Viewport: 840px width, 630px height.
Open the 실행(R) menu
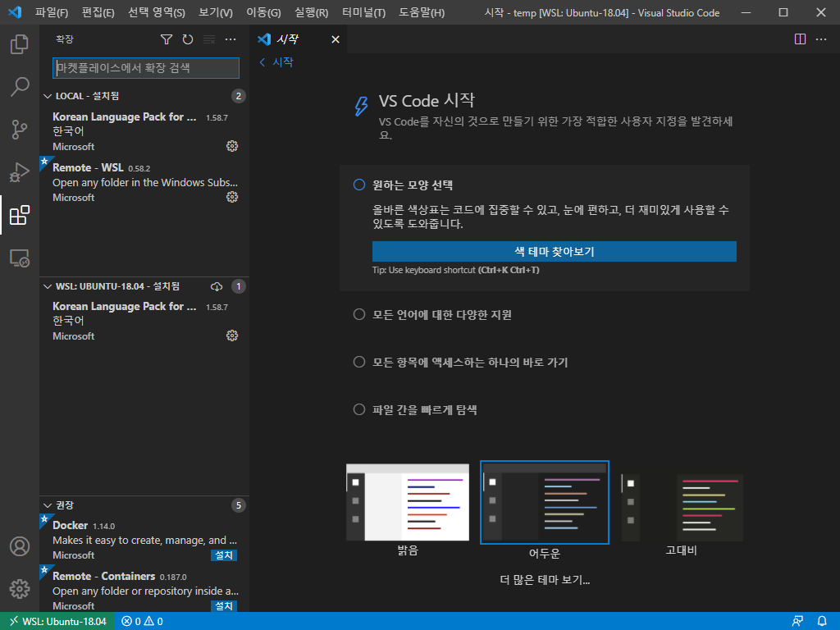click(x=311, y=12)
